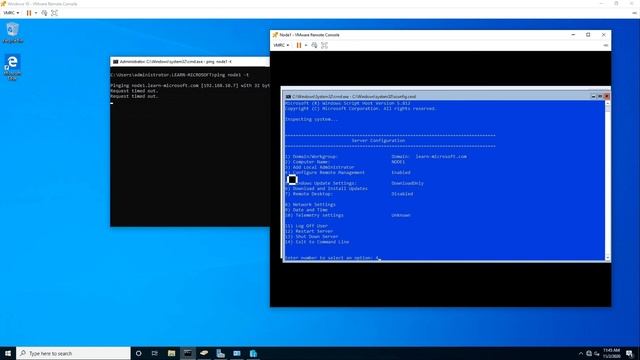Viewport: 640px width, 360px height.
Task: Click the 'Log Off User' option line
Action: tap(307, 226)
